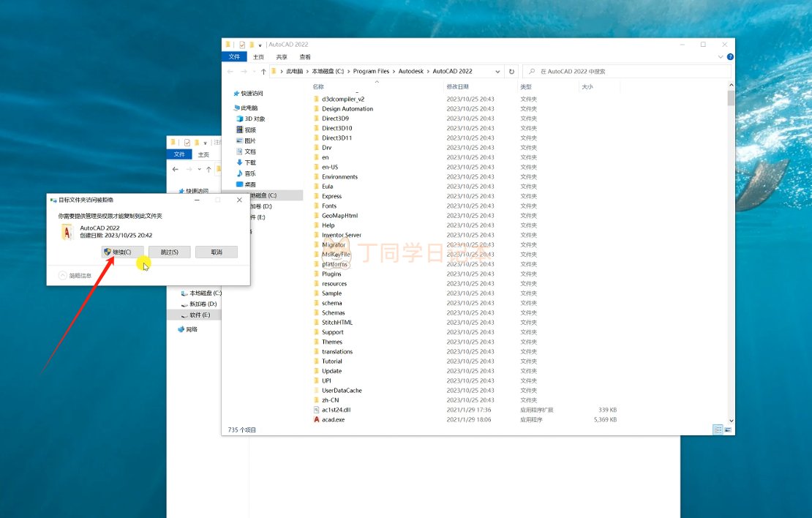The height and width of the screenshot is (518, 812).
Task: Select the ac1st24.dll file icon
Action: (x=317, y=410)
